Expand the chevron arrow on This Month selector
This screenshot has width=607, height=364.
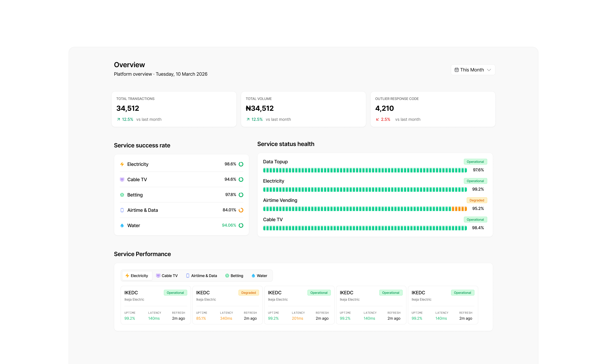coord(489,70)
